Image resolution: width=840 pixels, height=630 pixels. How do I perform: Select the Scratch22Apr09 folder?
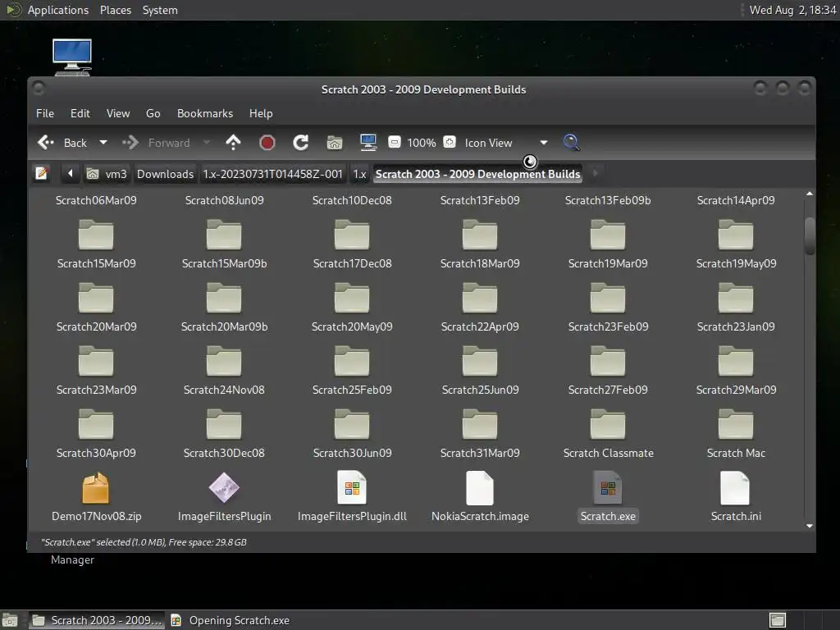pos(479,307)
